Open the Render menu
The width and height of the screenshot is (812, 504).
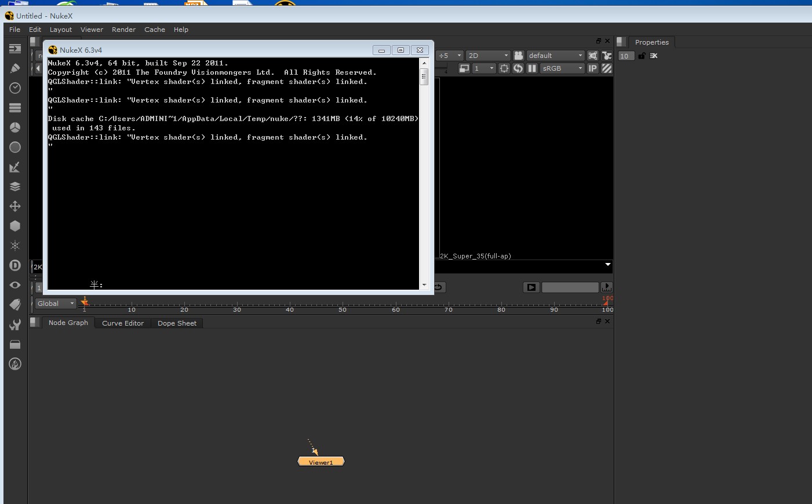[x=123, y=30]
